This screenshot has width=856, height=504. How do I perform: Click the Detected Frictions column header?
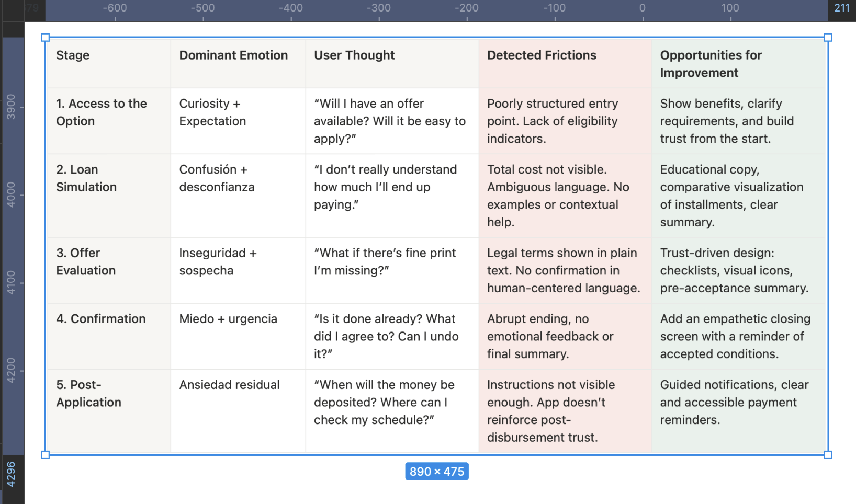pos(542,55)
